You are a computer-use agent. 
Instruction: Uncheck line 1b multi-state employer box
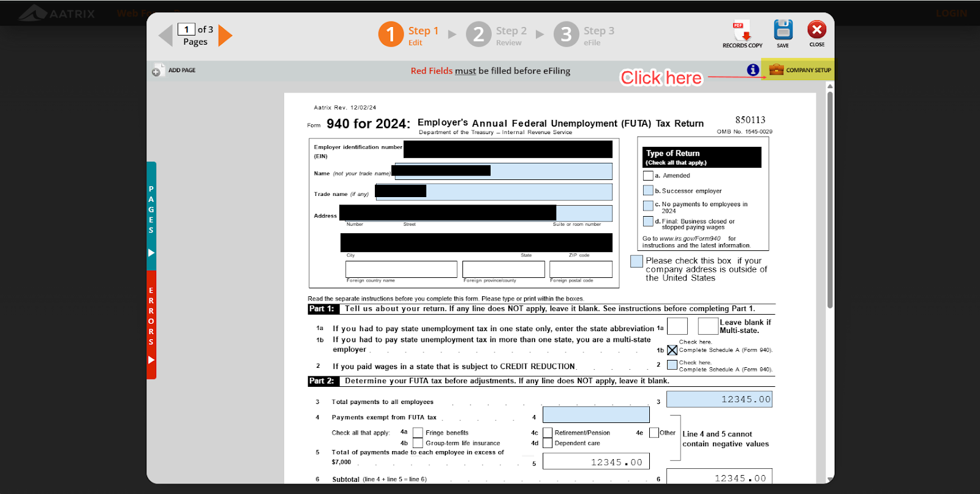click(672, 350)
